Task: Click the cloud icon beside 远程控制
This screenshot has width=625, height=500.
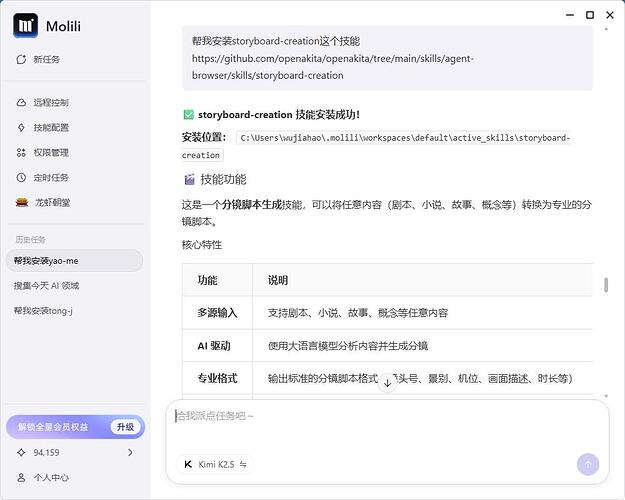Action: point(21,102)
